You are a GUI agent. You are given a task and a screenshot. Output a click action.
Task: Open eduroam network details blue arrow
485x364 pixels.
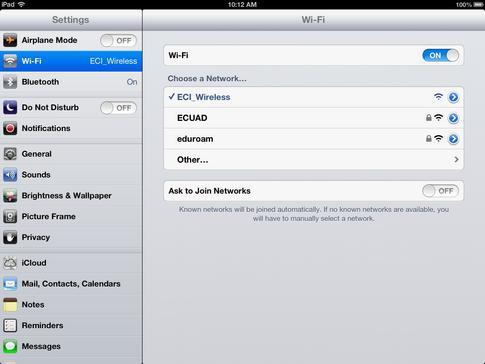coord(453,139)
